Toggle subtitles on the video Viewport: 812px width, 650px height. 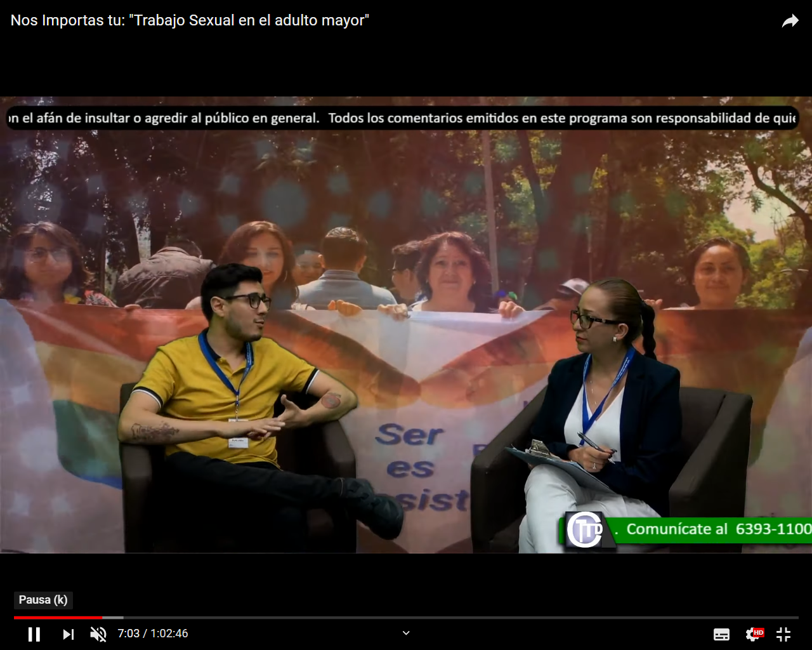pos(721,633)
